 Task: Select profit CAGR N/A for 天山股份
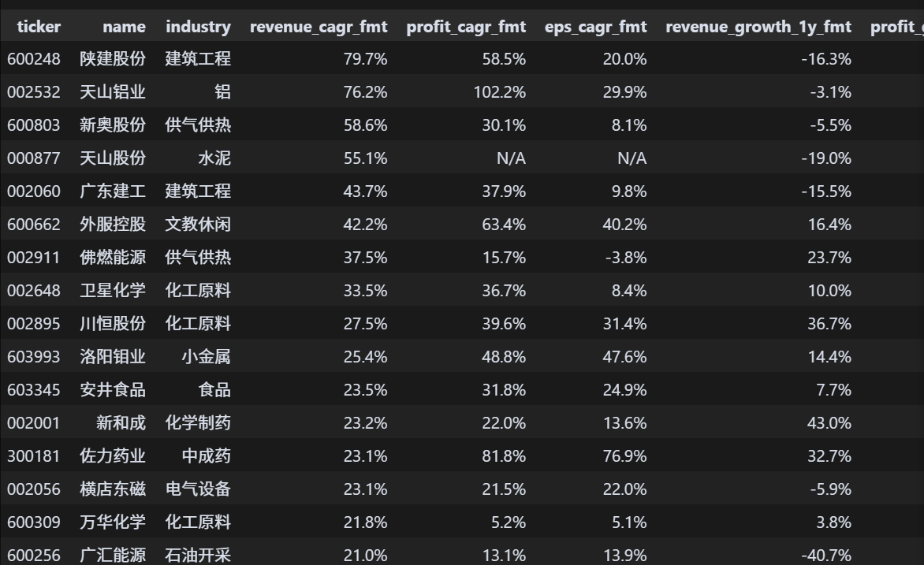[511, 158]
